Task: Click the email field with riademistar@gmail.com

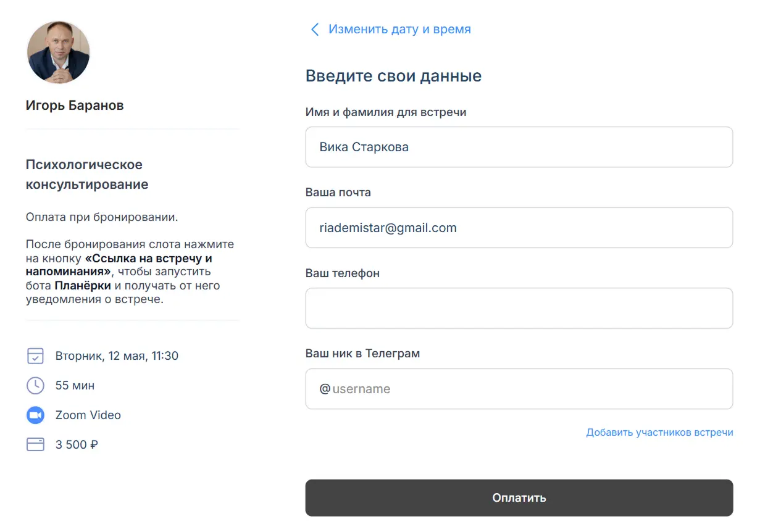Action: pyautogui.click(x=519, y=228)
